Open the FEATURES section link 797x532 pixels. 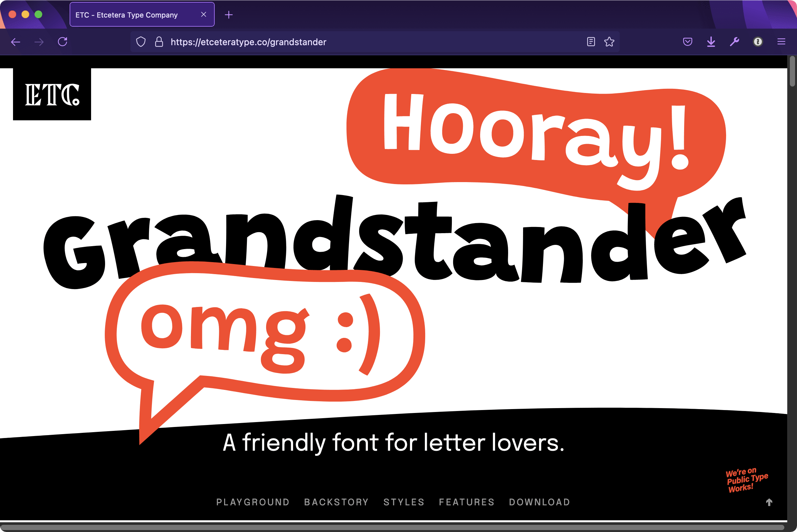click(x=466, y=502)
